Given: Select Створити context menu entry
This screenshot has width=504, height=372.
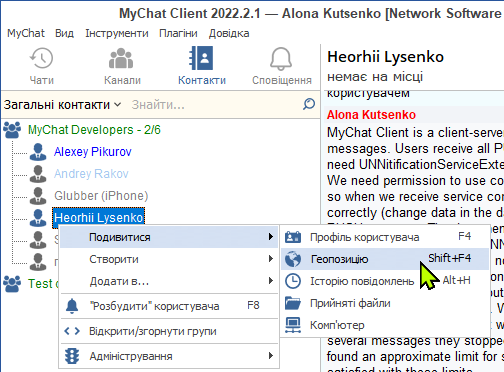Looking at the screenshot, I should (x=169, y=259).
